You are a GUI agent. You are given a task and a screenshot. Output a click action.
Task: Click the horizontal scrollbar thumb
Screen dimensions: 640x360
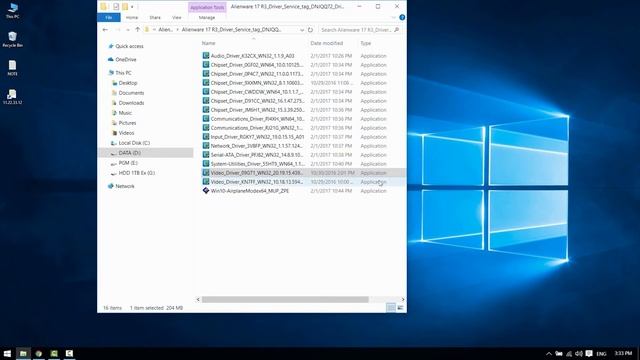point(285,300)
